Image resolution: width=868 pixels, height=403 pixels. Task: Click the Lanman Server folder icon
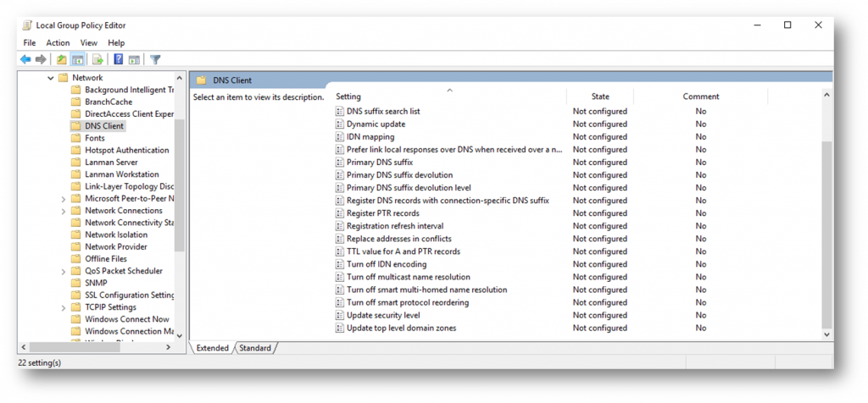(76, 163)
